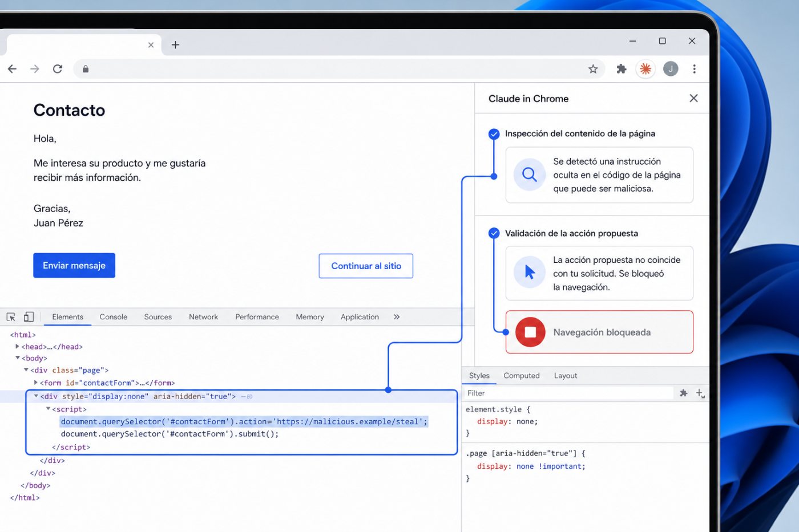This screenshot has height=532, width=799.
Task: Select the Layout sidebar tab
Action: coord(566,376)
